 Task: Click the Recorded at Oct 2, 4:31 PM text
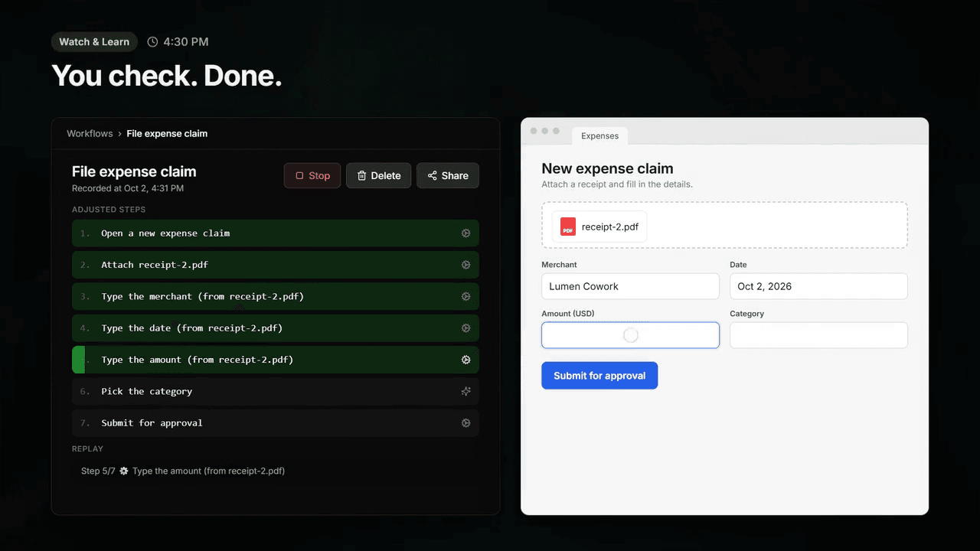coord(128,188)
